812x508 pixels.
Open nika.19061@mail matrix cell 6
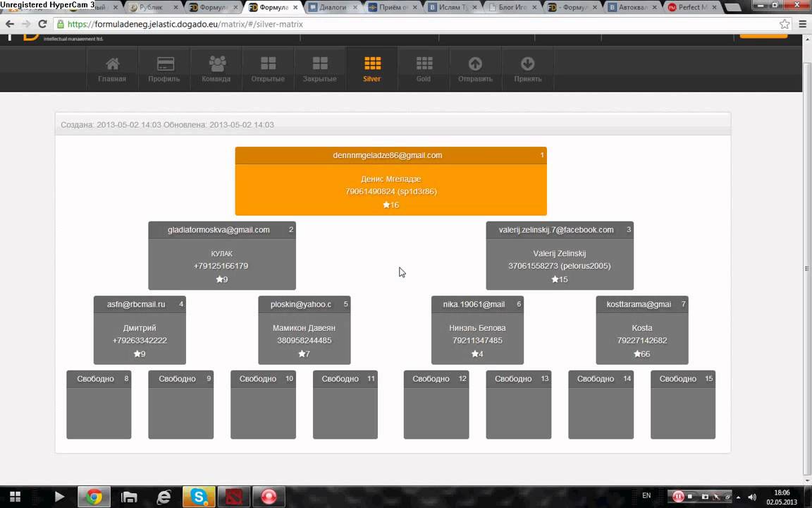click(477, 330)
